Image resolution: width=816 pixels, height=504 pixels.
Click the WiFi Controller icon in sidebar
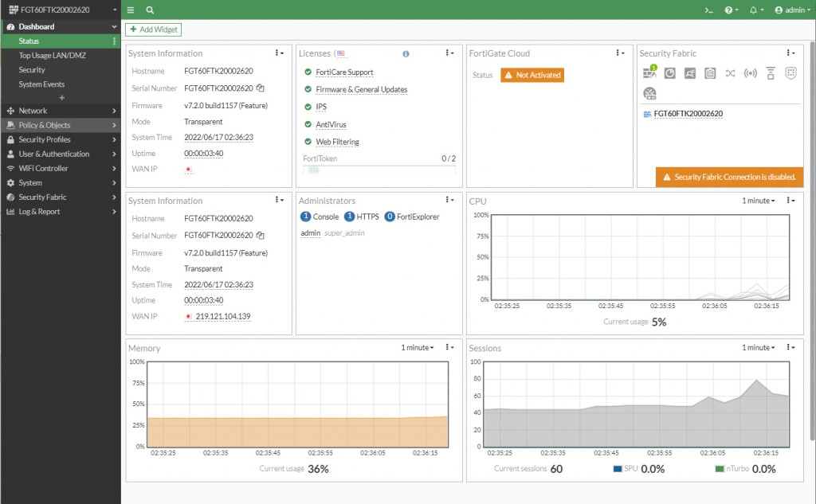click(10, 169)
